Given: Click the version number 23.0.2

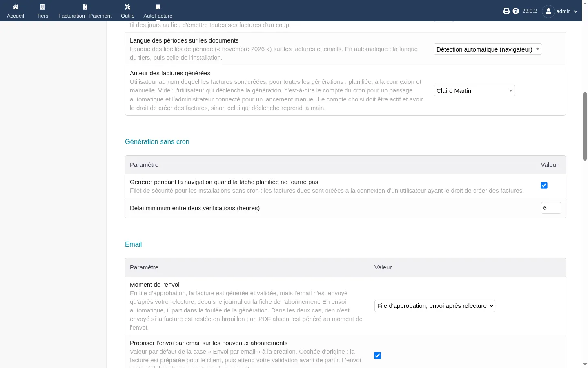Looking at the screenshot, I should click(530, 11).
